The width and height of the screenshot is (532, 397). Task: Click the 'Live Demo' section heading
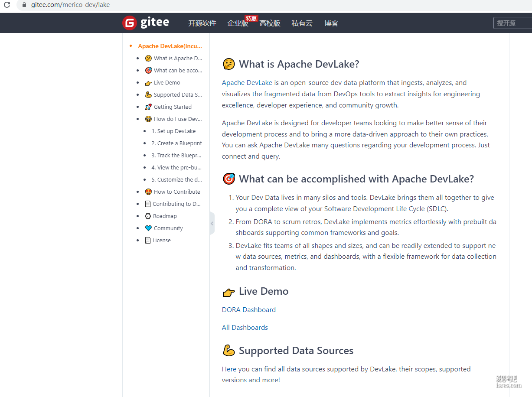click(x=264, y=291)
